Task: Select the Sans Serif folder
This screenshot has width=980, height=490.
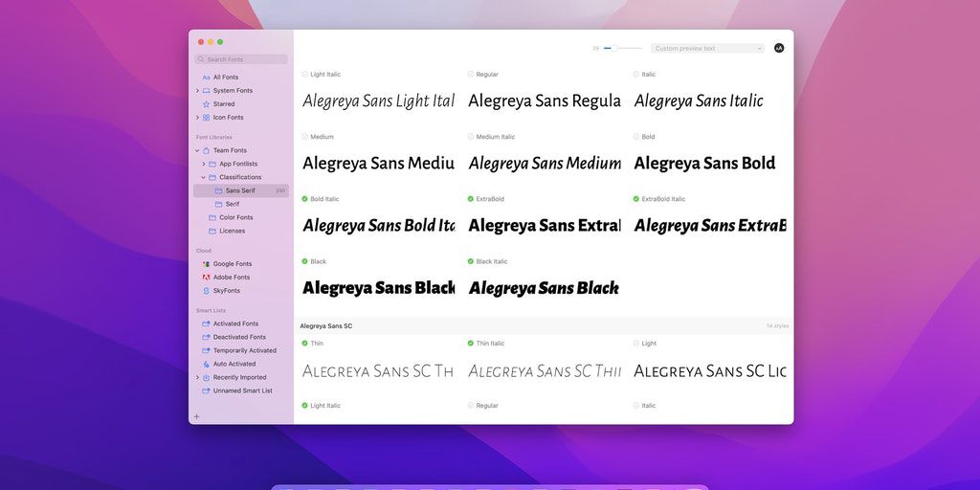Action: [x=241, y=190]
